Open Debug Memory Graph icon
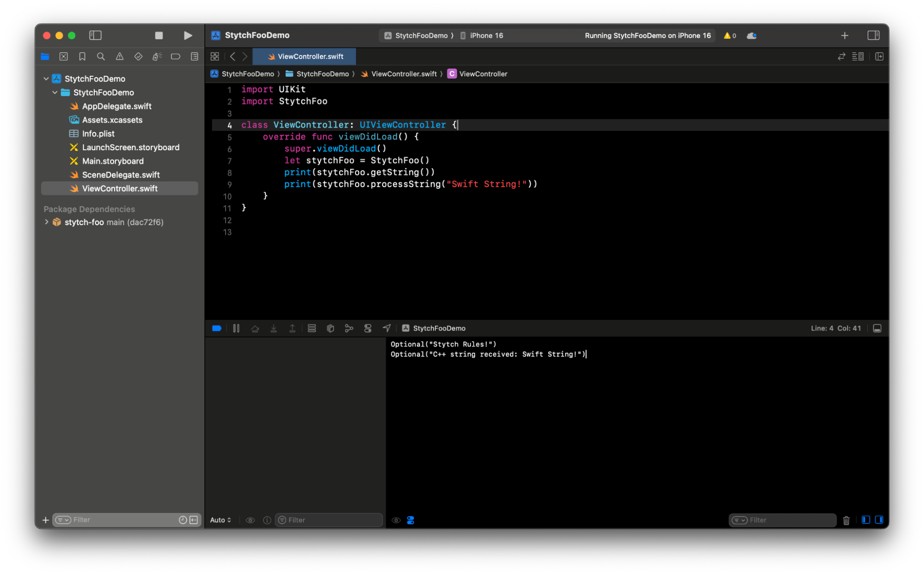Image resolution: width=924 pixels, height=575 pixels. coord(349,328)
